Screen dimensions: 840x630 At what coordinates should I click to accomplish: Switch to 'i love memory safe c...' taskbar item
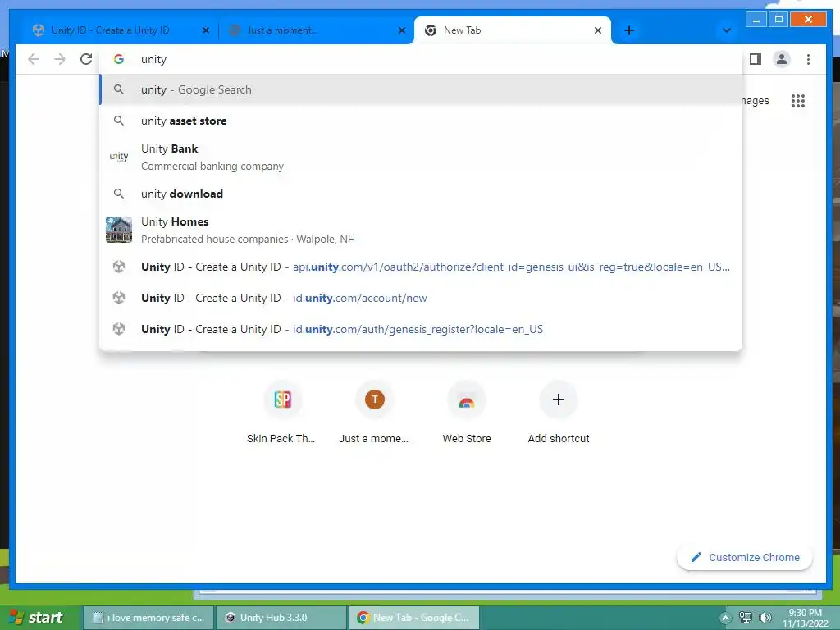tap(149, 618)
